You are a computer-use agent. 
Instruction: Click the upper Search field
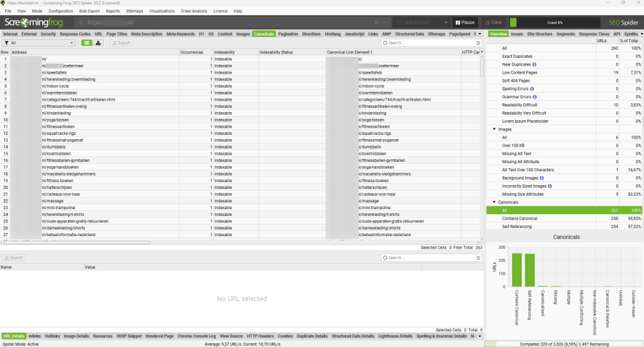click(429, 43)
